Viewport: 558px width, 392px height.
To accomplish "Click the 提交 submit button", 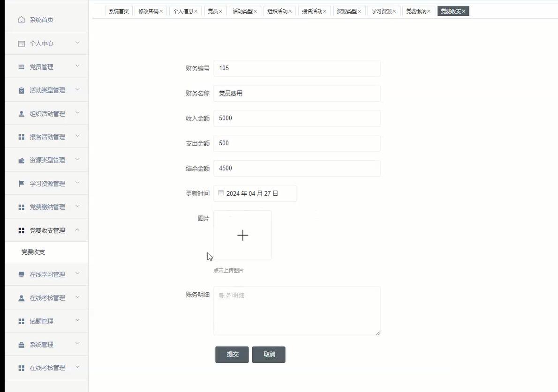I will tap(232, 355).
